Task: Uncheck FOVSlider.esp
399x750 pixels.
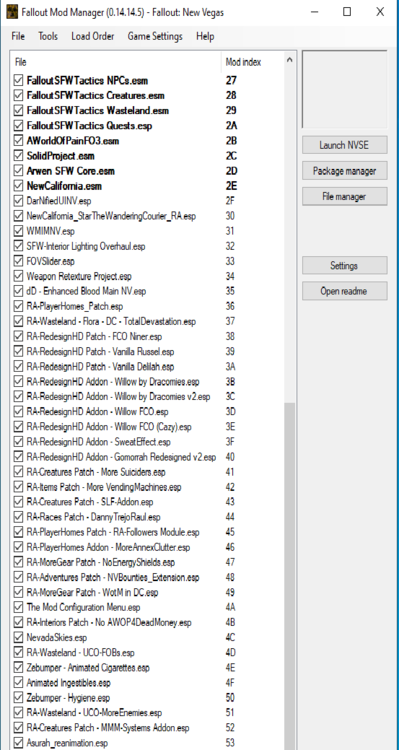Action: (19, 261)
